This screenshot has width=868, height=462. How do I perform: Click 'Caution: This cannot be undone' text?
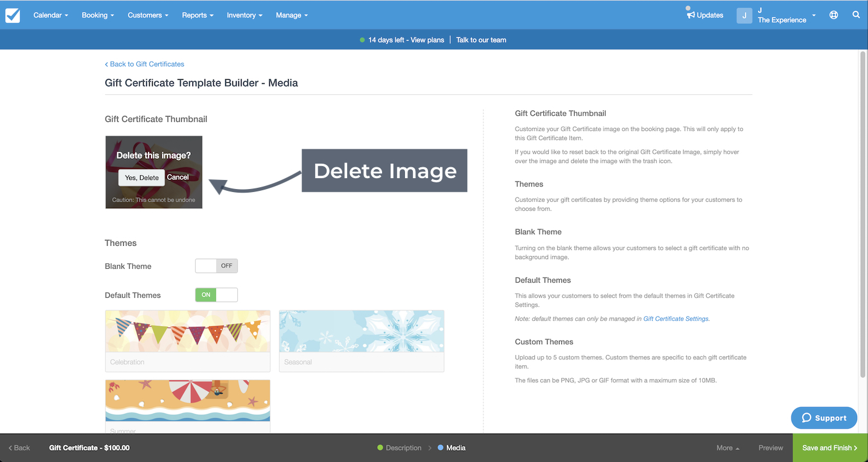coord(153,200)
